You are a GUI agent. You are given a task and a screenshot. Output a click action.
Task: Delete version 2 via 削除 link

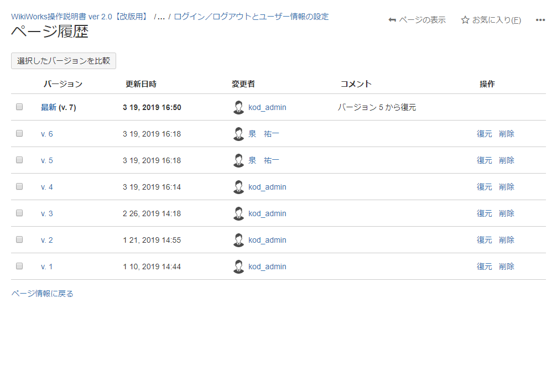[x=506, y=240]
